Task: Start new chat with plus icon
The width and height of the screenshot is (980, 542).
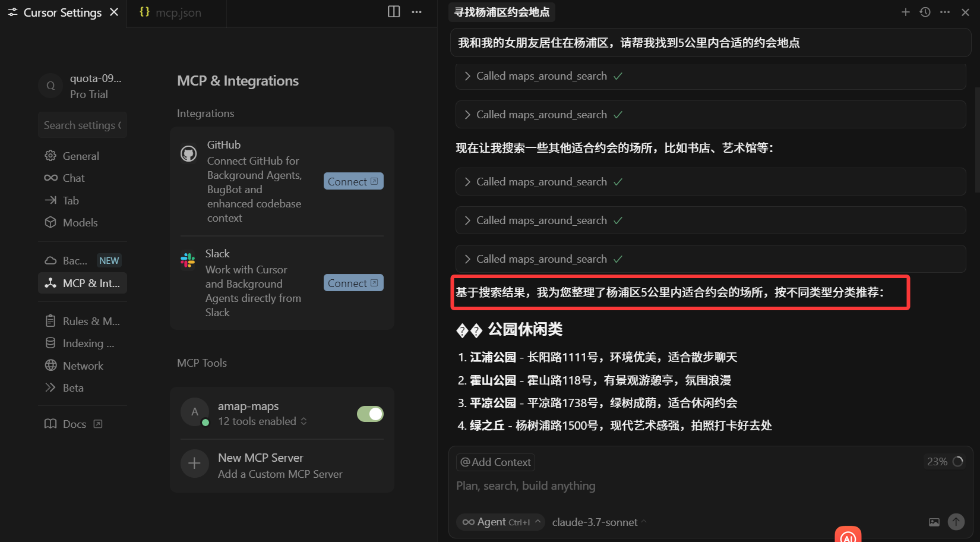Action: click(905, 12)
